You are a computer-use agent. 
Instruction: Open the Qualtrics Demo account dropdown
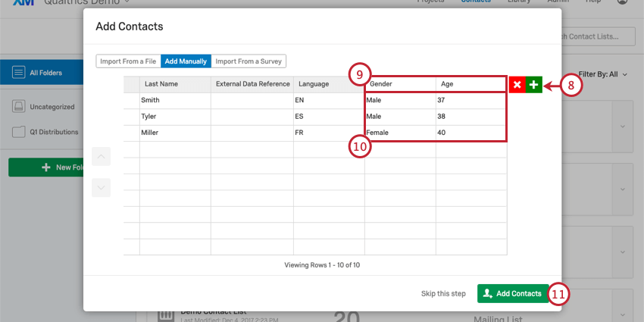coord(86,2)
